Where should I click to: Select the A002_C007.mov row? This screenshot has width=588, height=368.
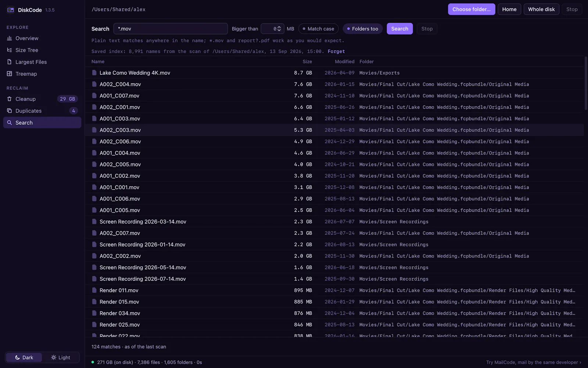334,233
